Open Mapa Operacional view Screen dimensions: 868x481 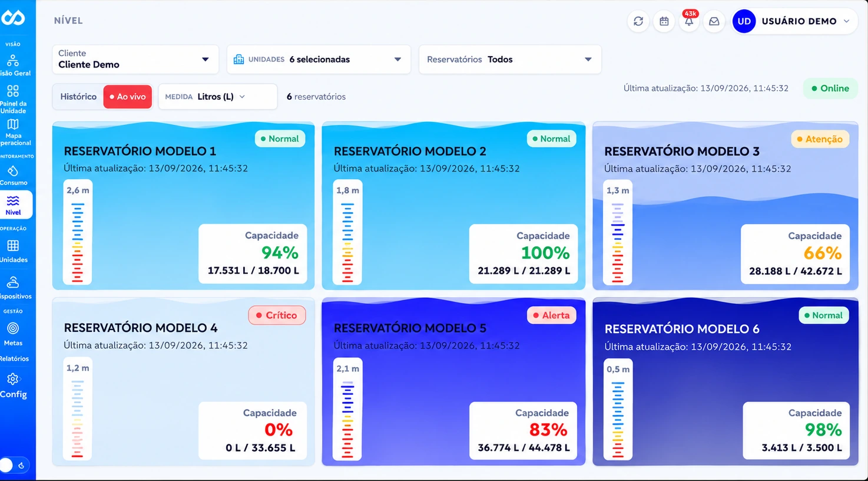(x=14, y=133)
